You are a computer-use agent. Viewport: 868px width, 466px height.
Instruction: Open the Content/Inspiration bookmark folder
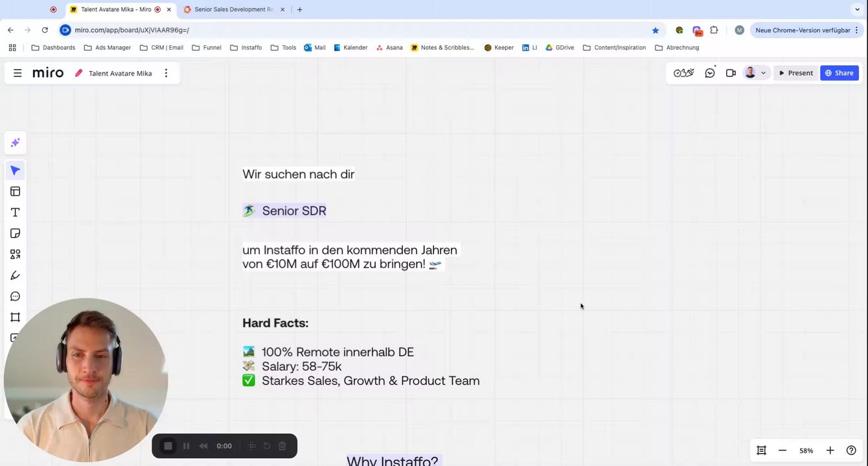pyautogui.click(x=614, y=47)
